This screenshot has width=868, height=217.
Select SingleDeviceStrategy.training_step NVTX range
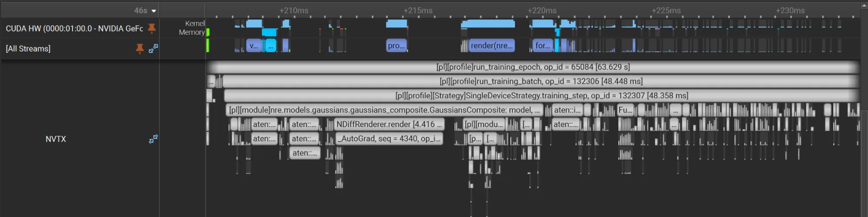click(x=541, y=95)
